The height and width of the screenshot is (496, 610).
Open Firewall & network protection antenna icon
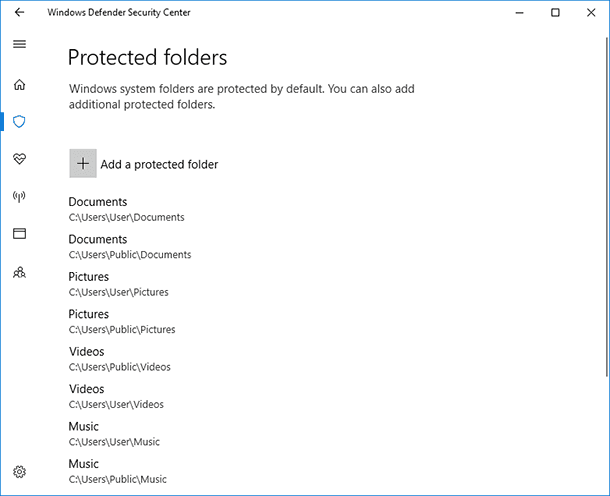[x=19, y=196]
